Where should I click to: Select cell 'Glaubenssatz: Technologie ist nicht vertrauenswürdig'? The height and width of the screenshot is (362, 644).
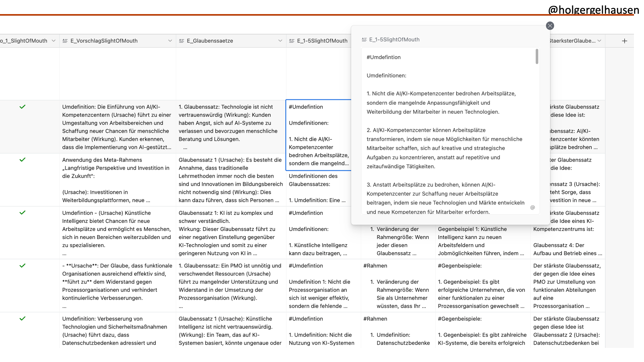click(231, 127)
